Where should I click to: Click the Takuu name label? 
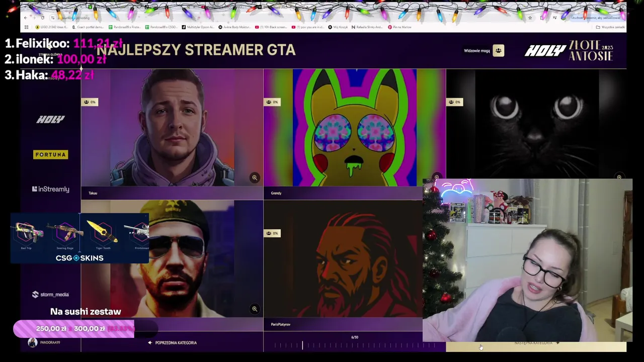click(x=93, y=193)
